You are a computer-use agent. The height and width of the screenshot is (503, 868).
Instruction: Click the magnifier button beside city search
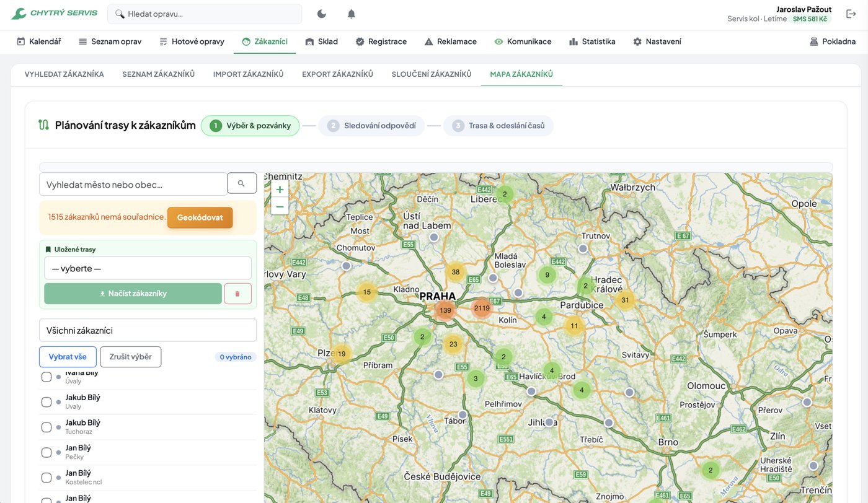point(242,183)
